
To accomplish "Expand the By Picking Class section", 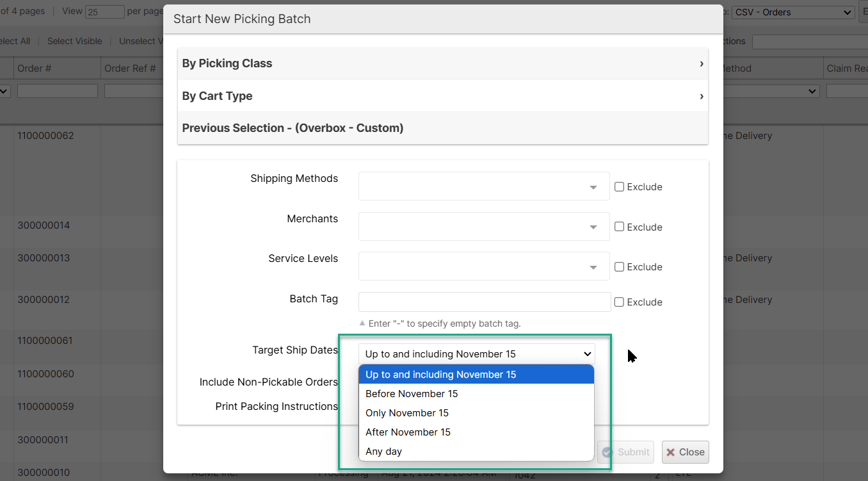I will click(x=442, y=63).
